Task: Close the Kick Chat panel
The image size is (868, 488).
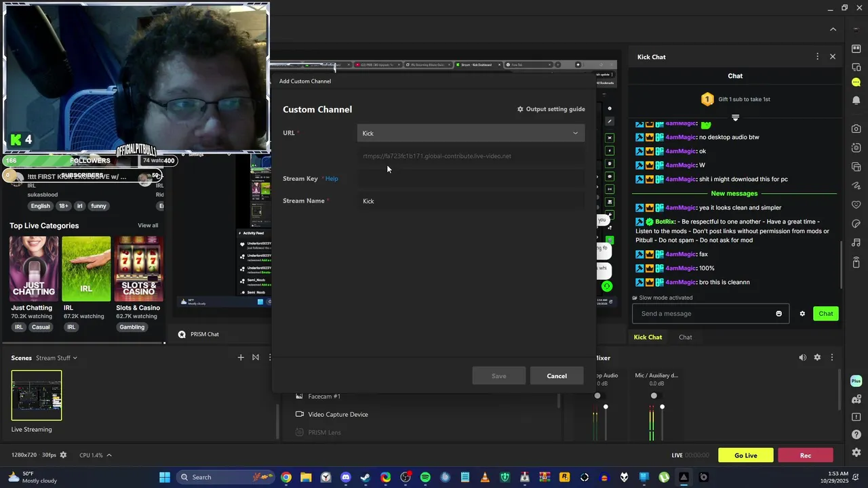Action: pos(833,57)
